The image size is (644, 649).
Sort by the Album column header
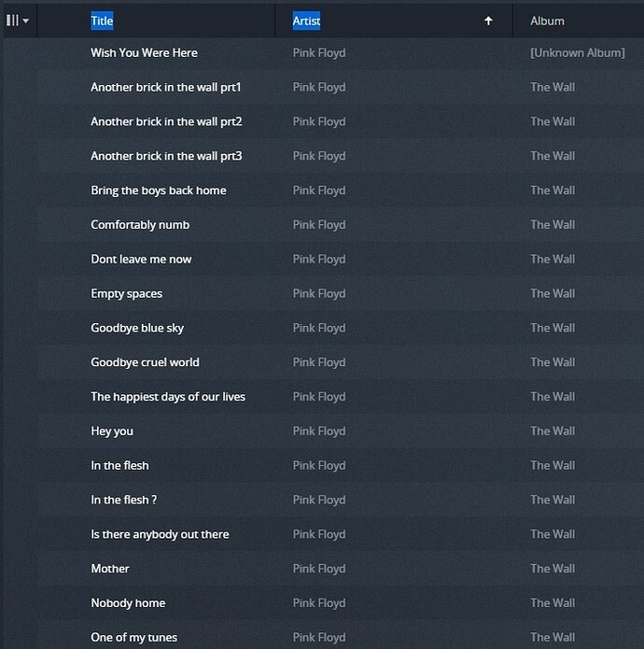click(547, 21)
